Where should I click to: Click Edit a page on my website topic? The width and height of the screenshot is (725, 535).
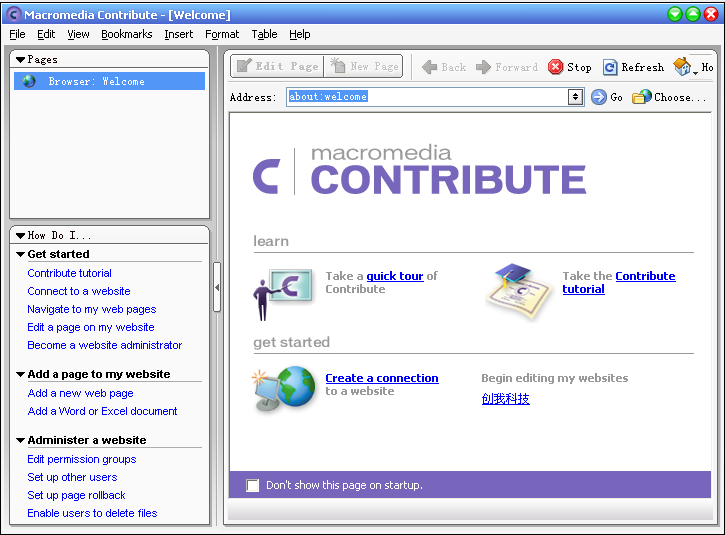(91, 327)
